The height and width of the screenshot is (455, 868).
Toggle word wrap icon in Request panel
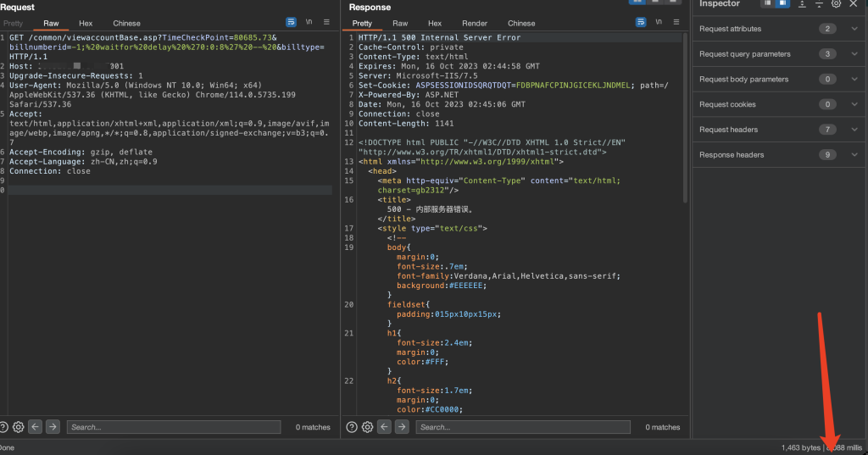[291, 22]
